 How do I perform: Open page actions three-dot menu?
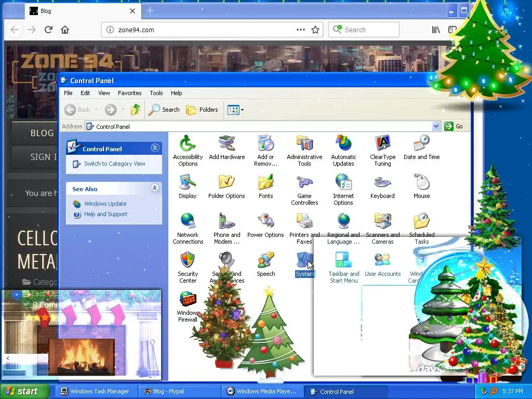point(301,30)
